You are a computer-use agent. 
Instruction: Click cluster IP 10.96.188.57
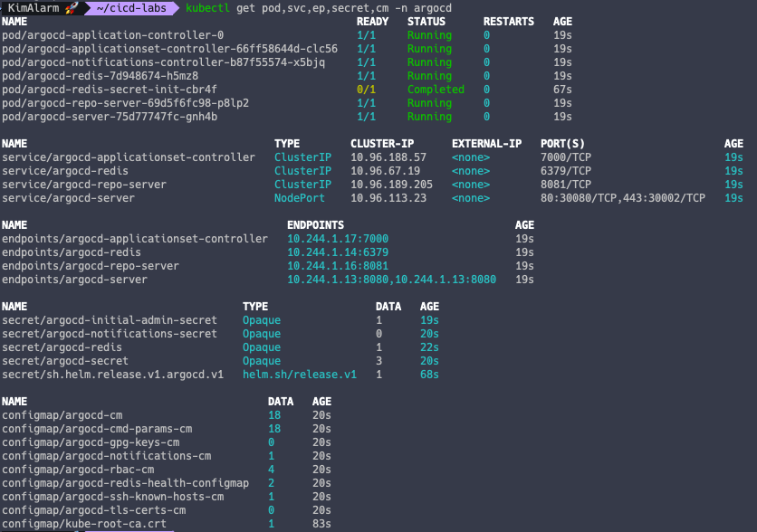click(x=388, y=157)
